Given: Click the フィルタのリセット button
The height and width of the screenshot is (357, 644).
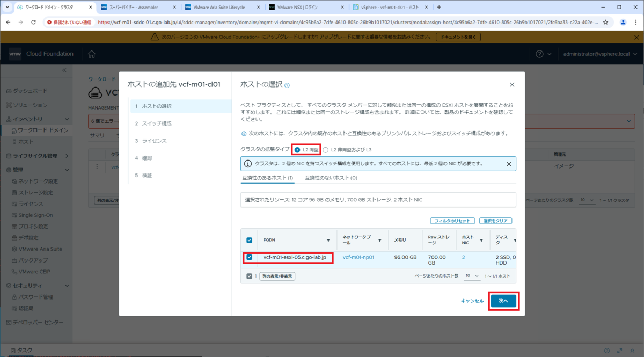Looking at the screenshot, I should tap(453, 221).
